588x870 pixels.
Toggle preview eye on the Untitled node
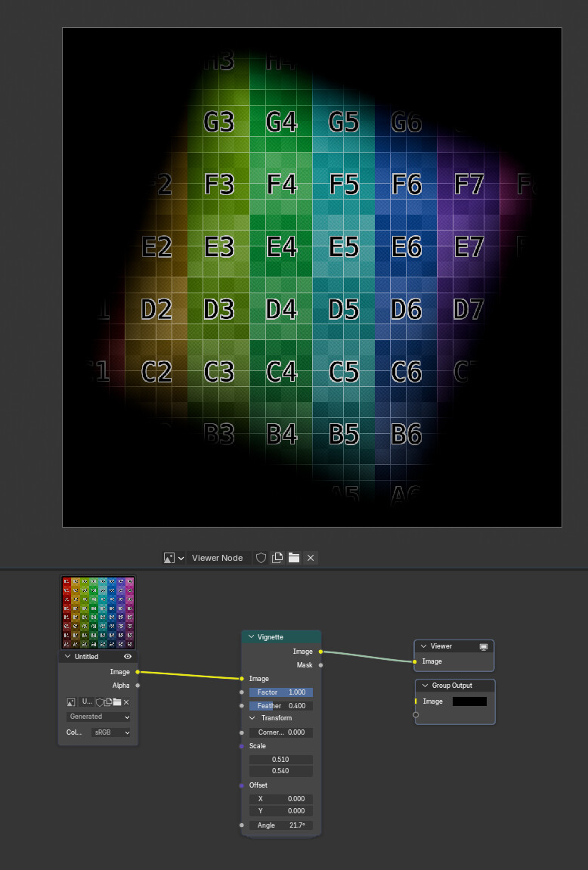[128, 656]
